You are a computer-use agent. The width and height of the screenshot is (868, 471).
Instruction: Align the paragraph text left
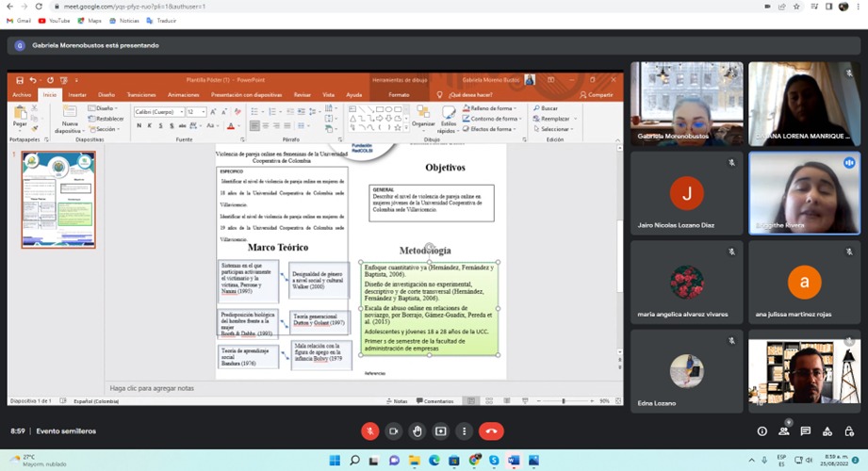click(254, 126)
